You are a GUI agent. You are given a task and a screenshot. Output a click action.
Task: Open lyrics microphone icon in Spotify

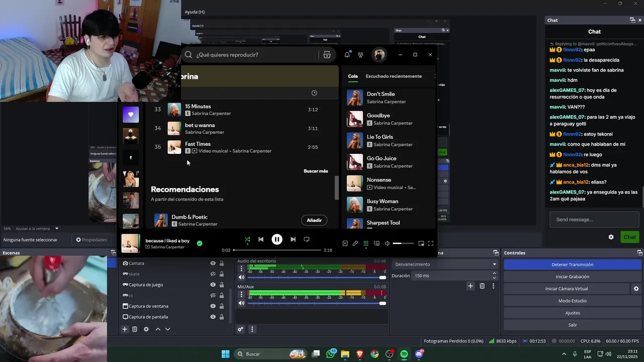click(x=355, y=243)
